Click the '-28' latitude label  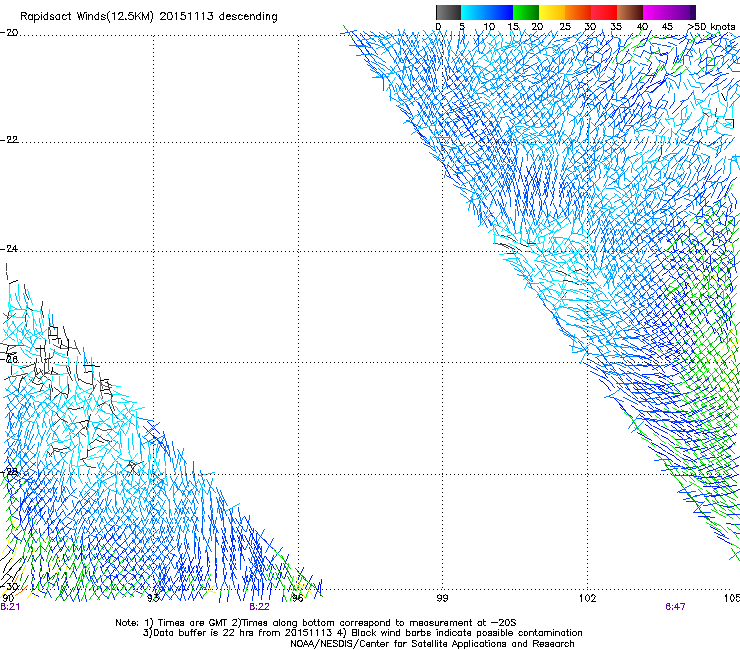click(9, 471)
